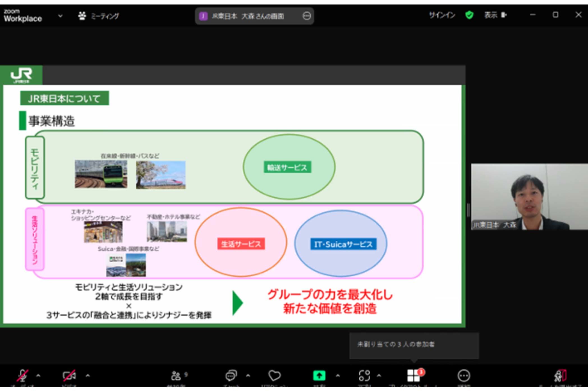Maximize the Zoom window

[555, 15]
